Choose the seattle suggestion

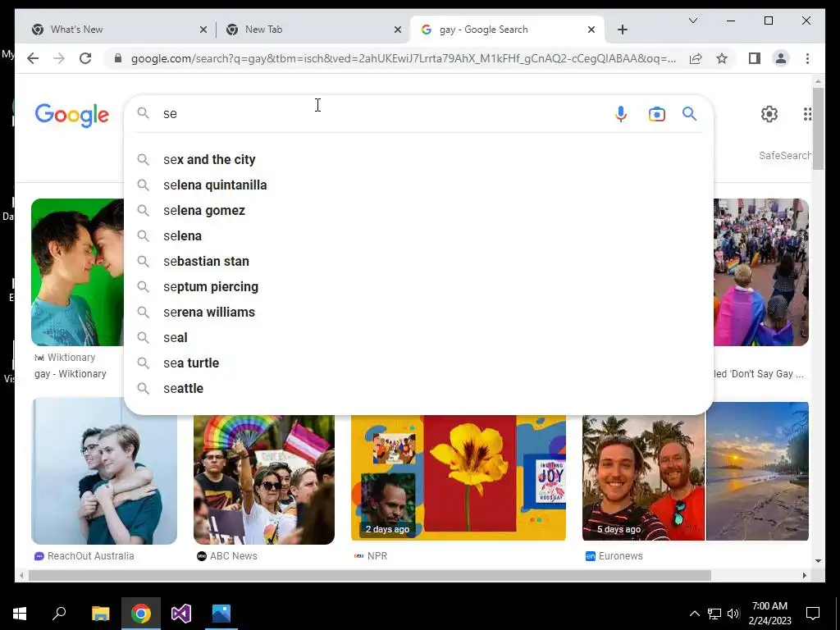418,388
